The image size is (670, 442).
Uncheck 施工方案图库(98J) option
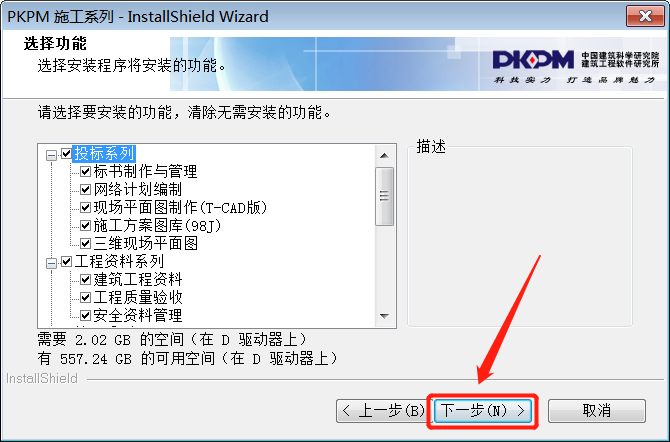tap(85, 225)
